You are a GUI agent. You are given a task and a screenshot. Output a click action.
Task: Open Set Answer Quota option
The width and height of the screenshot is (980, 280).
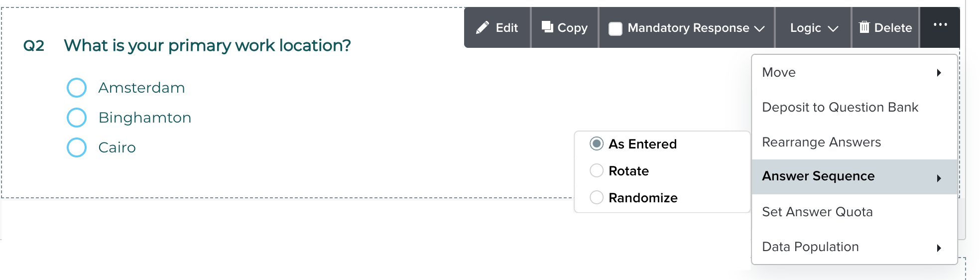pos(817,212)
